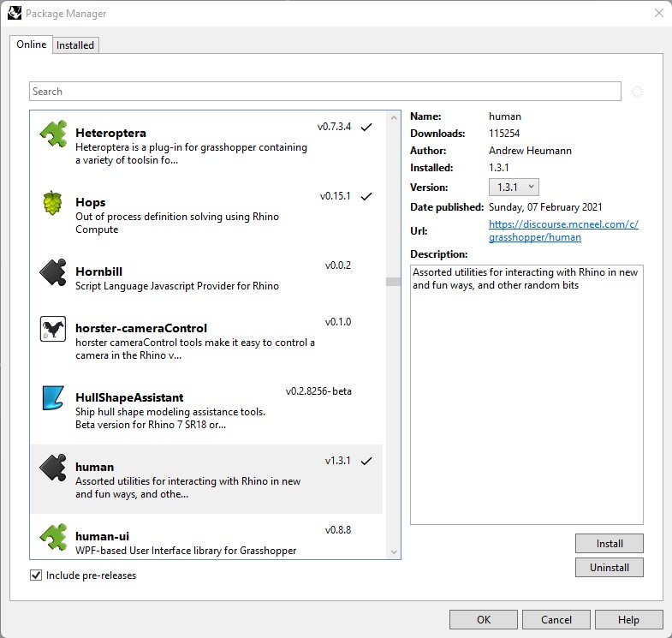Click the date Sunday, 07 February 2021
Screen dimensions: 672x638
[545, 207]
